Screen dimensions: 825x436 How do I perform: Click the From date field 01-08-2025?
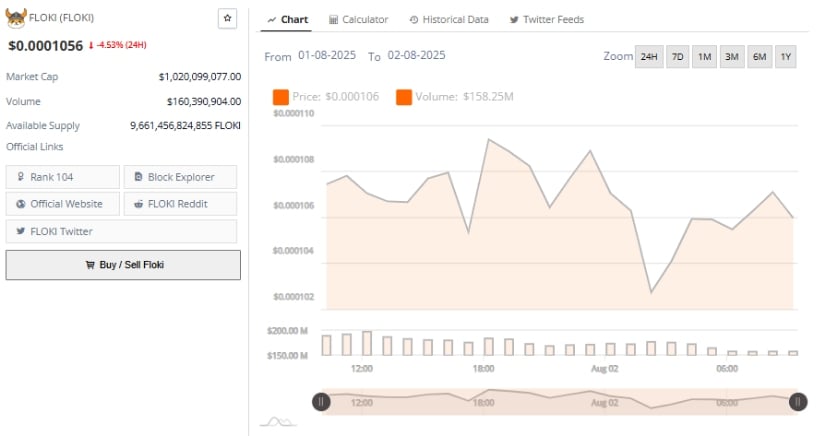click(x=327, y=55)
